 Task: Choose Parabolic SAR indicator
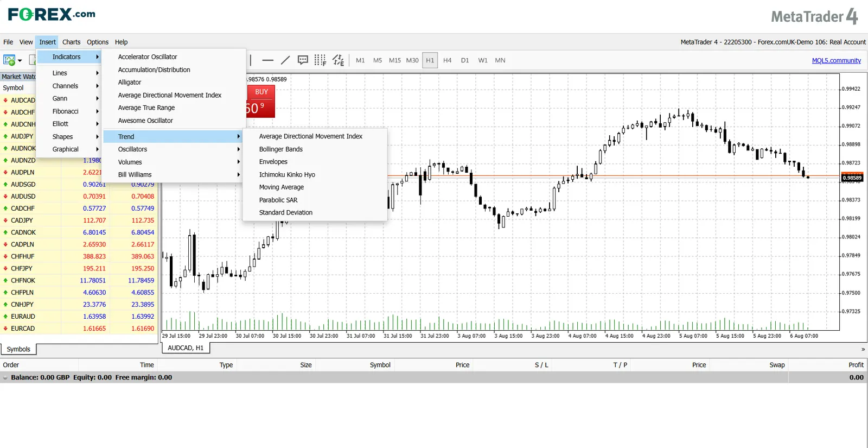point(315,200)
